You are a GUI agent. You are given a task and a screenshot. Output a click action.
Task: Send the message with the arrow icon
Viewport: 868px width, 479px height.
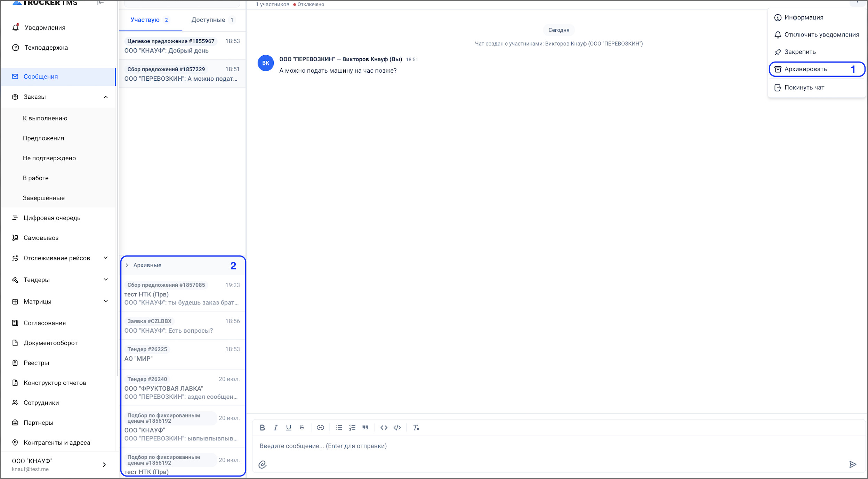tap(853, 464)
